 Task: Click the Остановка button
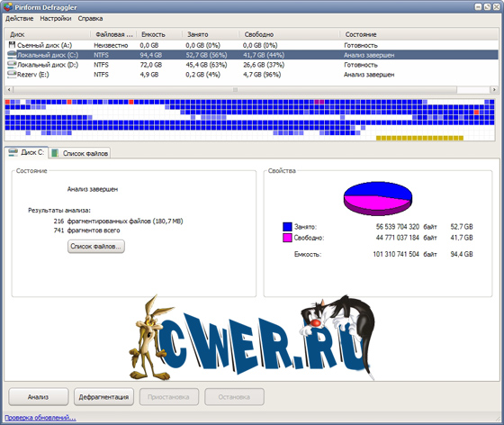pyautogui.click(x=234, y=397)
